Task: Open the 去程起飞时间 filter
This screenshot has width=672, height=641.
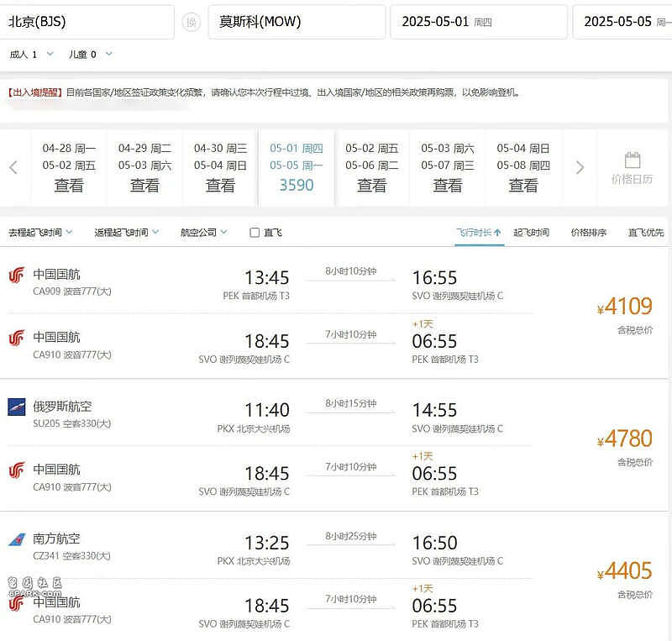Action: 40,233
